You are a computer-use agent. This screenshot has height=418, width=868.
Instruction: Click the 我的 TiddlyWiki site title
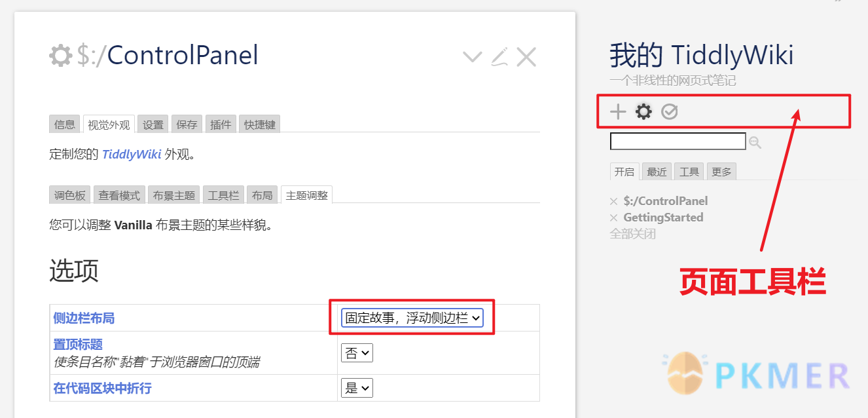coord(702,55)
